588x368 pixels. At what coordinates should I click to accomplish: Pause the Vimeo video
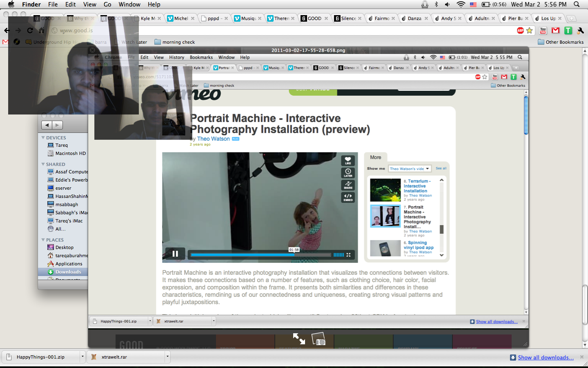click(175, 254)
